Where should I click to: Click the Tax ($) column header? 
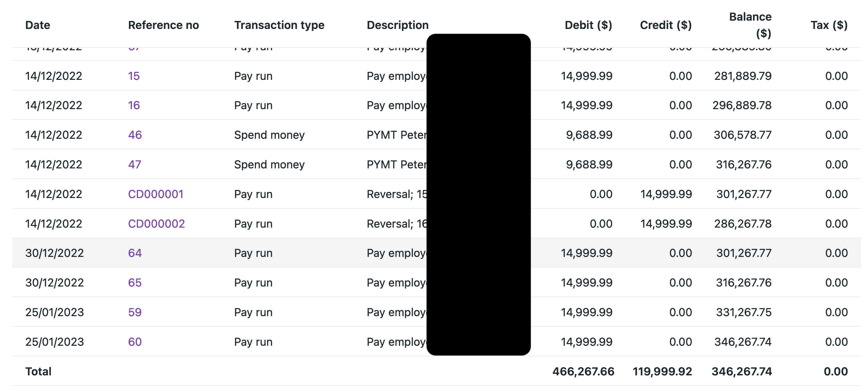(x=829, y=25)
